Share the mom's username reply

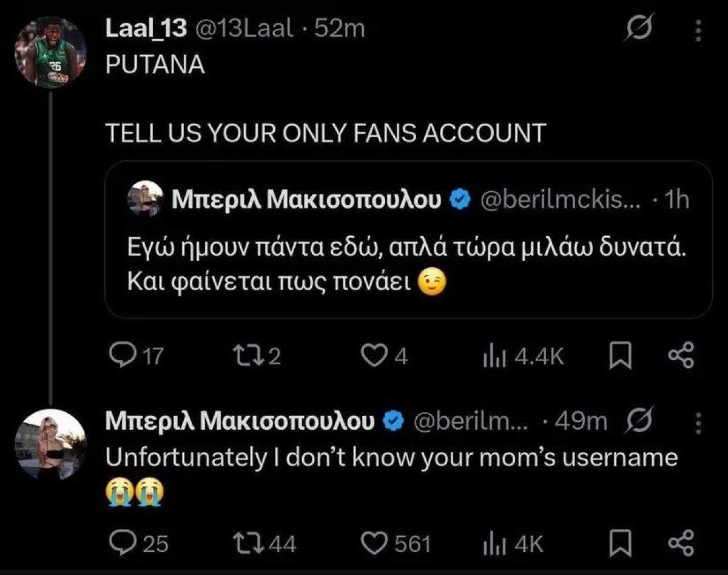[x=680, y=543]
